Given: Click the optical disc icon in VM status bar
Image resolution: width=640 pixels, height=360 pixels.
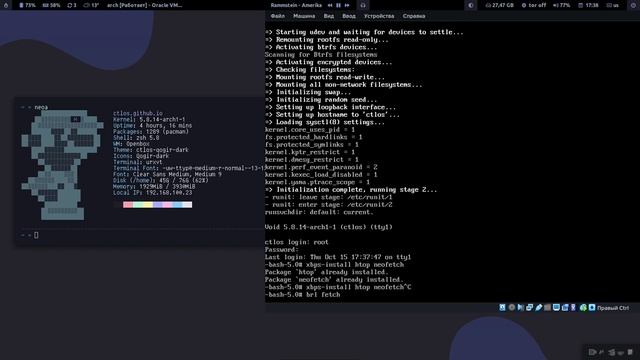Looking at the screenshot, I should (x=512, y=308).
